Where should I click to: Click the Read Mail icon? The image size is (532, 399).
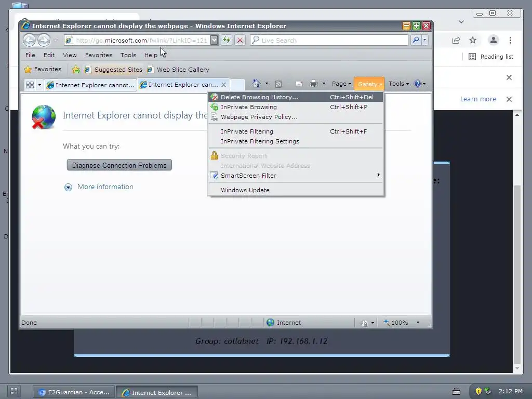299,84
